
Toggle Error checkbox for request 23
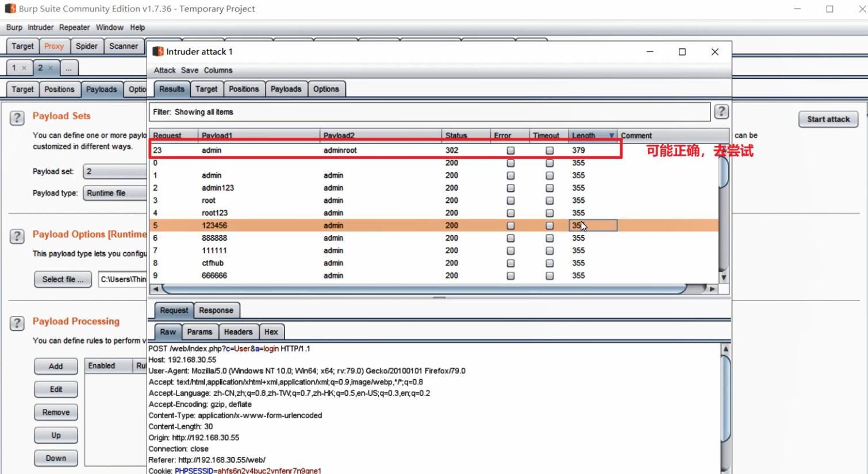click(x=510, y=151)
